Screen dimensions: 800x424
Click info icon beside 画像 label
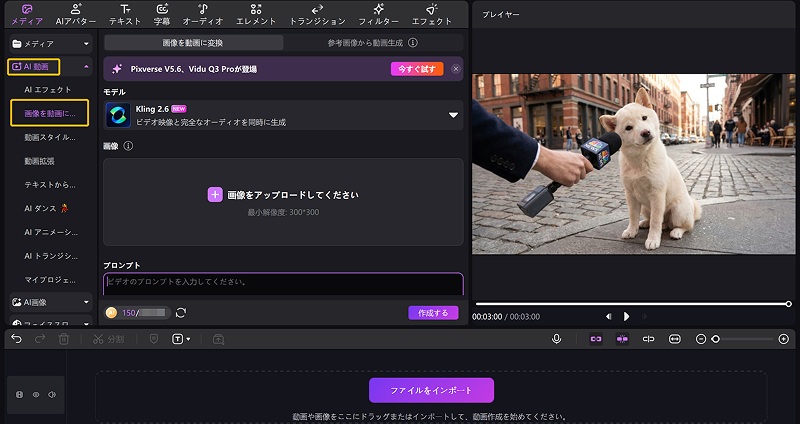coord(128,146)
